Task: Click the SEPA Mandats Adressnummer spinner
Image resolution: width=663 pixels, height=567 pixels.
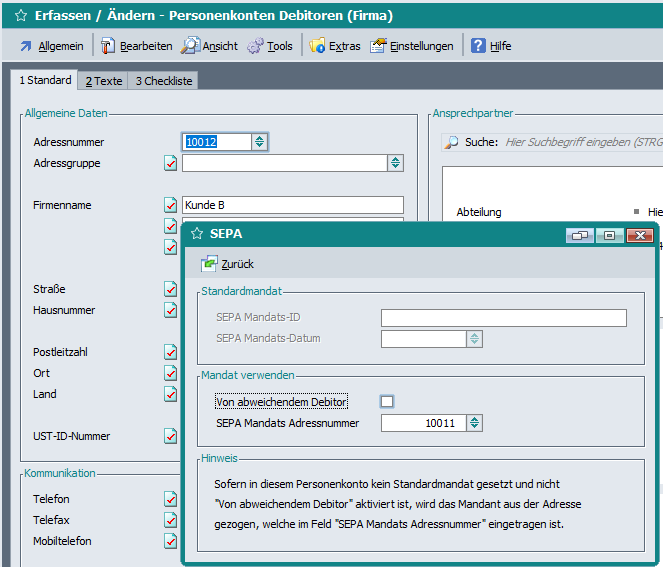Action: coord(474,423)
